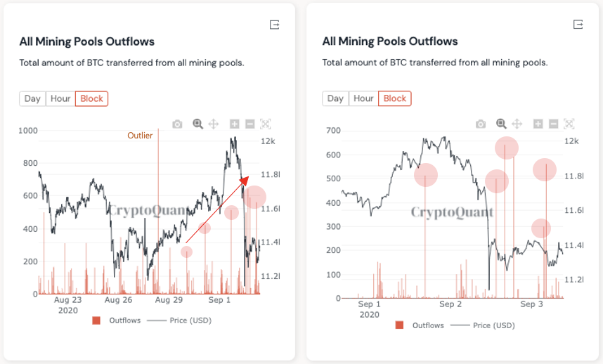Reset axes icon on right chart
The width and height of the screenshot is (603, 364).
coord(568,124)
